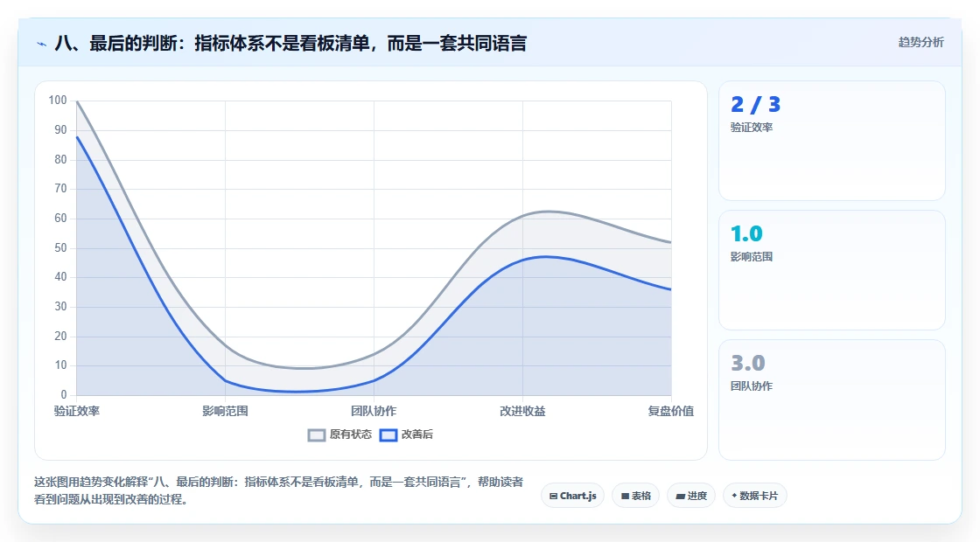Click the 验证效率 x-axis label
Image resolution: width=980 pixels, height=542 pixels.
77,411
